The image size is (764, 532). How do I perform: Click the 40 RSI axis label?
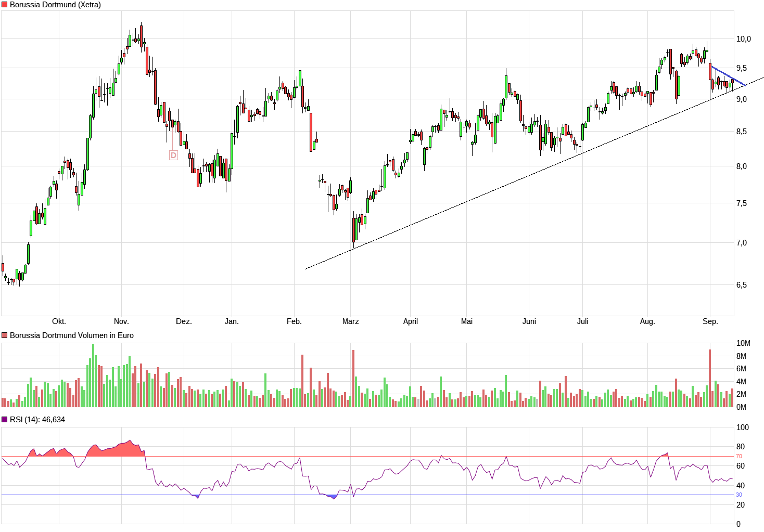coord(741,486)
